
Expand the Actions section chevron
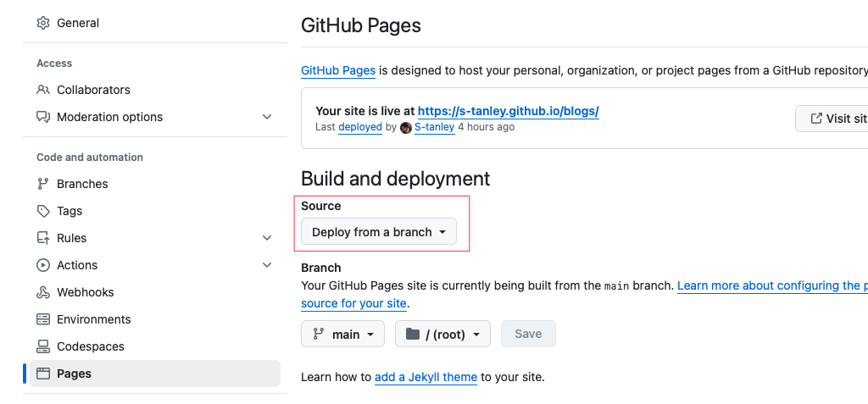(267, 265)
